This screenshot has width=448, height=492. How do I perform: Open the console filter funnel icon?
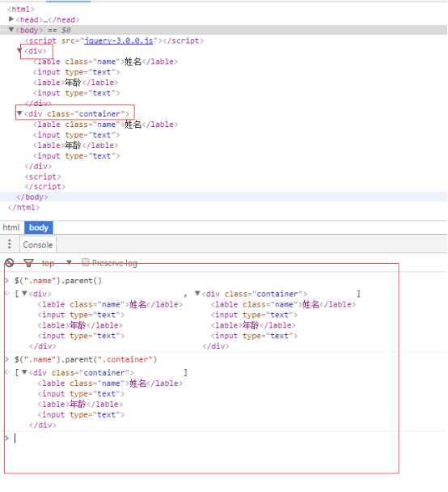pyautogui.click(x=28, y=263)
